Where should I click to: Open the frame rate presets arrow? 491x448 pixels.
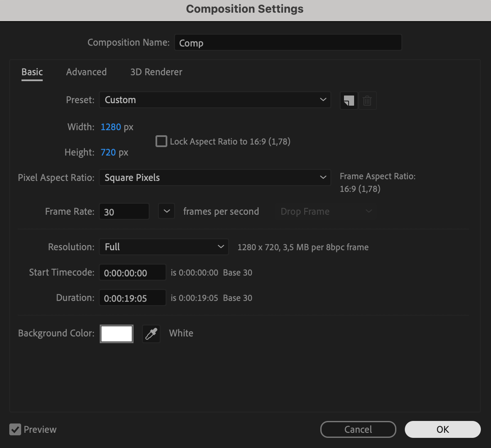(166, 211)
